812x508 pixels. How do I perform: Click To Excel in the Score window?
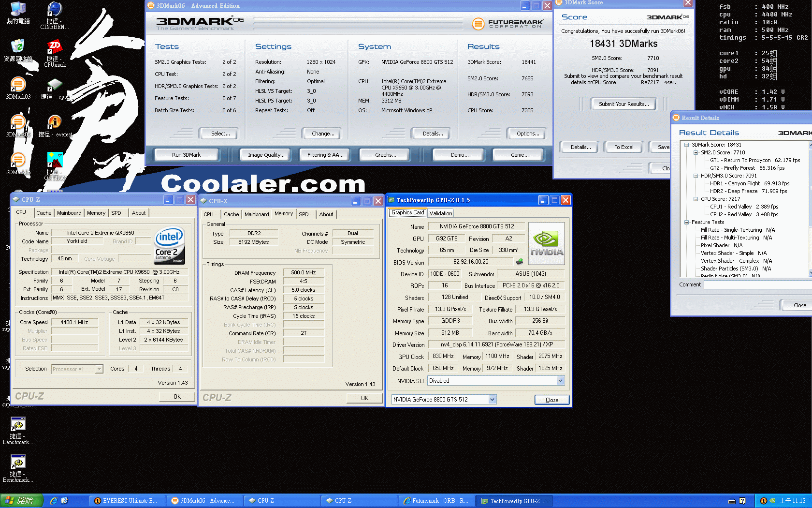[623, 147]
